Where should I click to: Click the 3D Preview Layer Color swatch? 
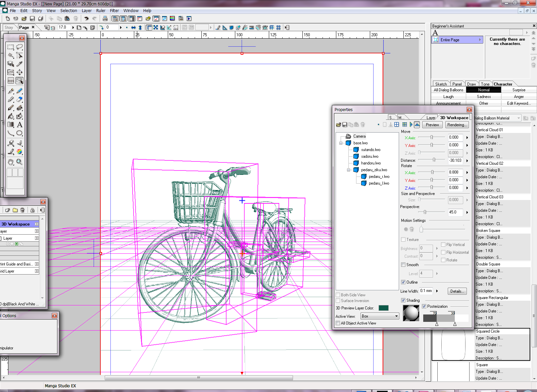(x=383, y=308)
